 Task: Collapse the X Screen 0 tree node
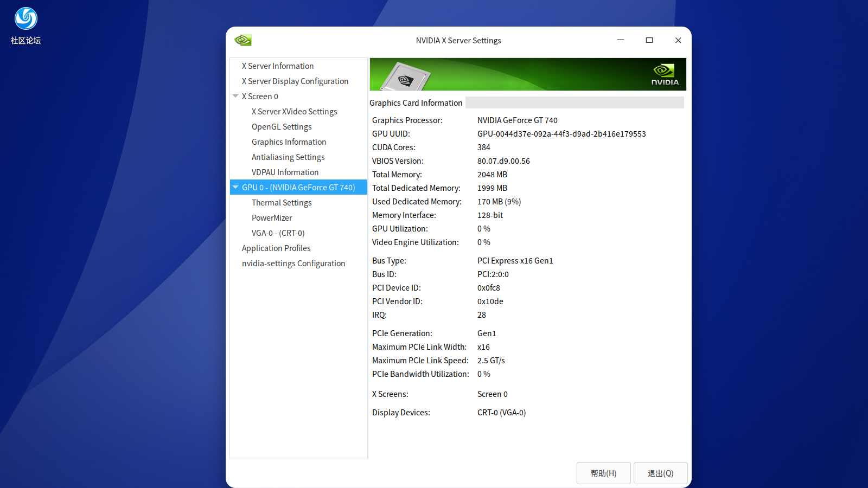tap(235, 96)
